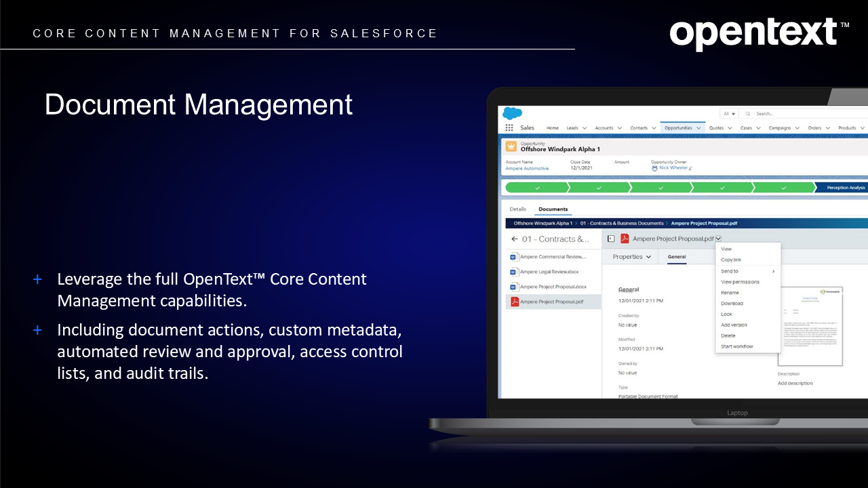Expand the Campaigns nav chevron
This screenshot has width=868, height=488.
[x=797, y=128]
